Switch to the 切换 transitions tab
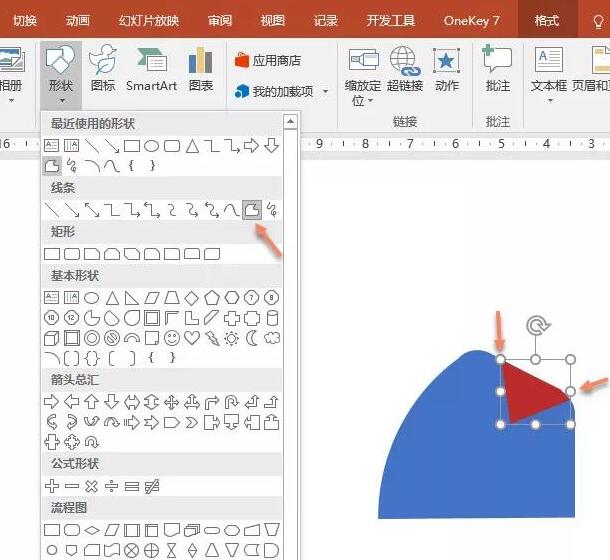The height and width of the screenshot is (560, 610). (25, 20)
